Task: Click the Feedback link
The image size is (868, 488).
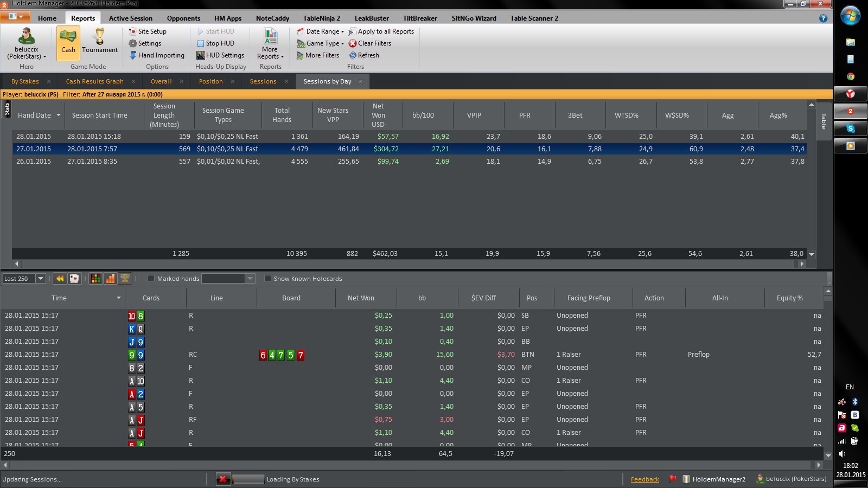Action: [644, 479]
